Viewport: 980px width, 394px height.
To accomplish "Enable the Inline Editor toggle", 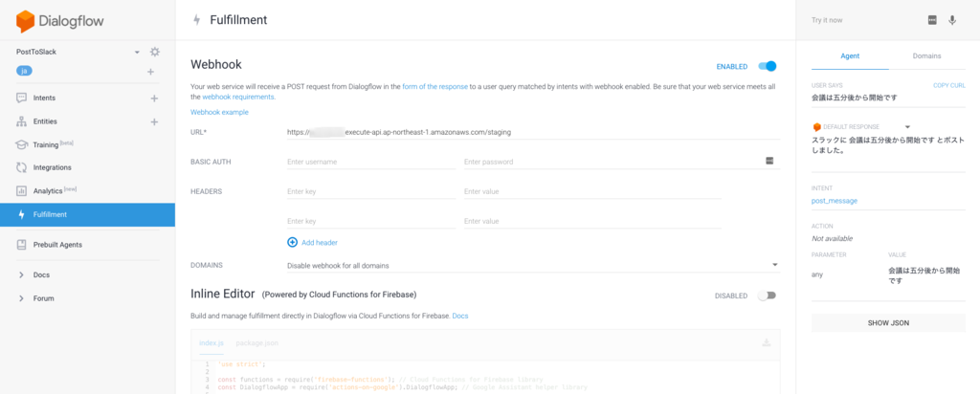I will pyautogui.click(x=767, y=295).
